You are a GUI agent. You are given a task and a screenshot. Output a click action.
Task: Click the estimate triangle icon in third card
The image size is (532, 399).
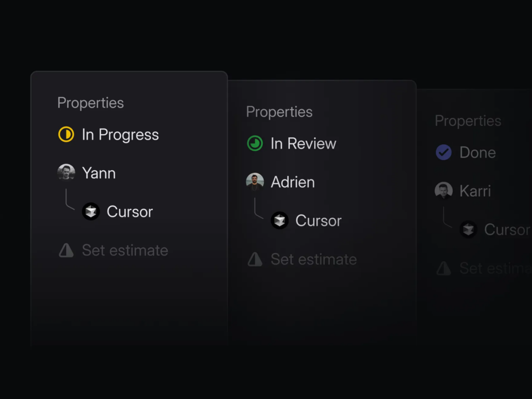(x=443, y=268)
